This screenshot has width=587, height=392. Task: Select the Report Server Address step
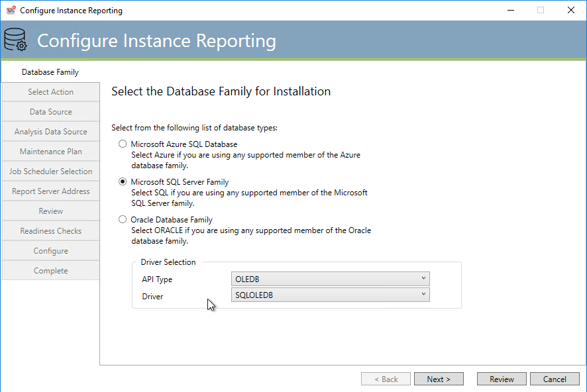50,191
